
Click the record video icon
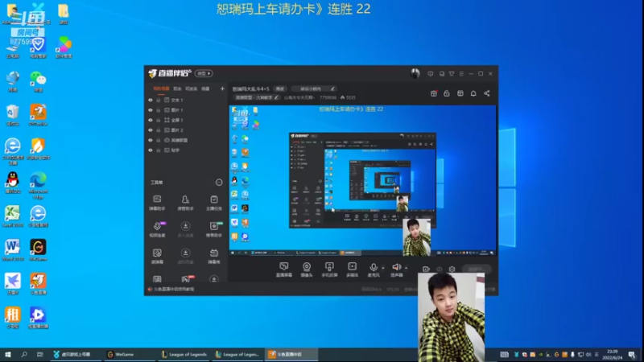(426, 269)
